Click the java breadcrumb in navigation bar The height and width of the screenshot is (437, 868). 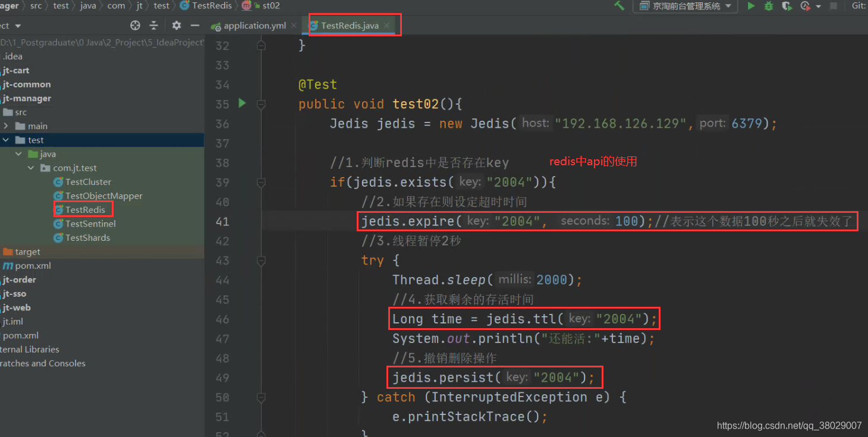(88, 6)
